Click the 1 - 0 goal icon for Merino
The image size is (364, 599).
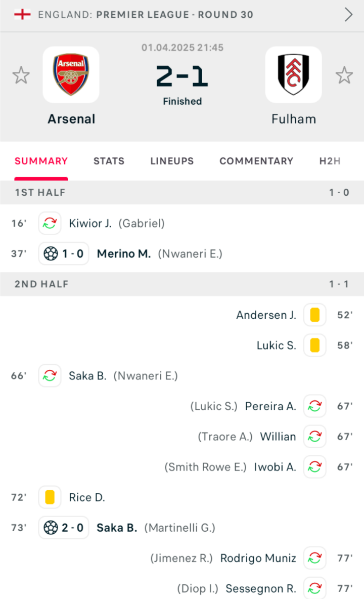(64, 253)
